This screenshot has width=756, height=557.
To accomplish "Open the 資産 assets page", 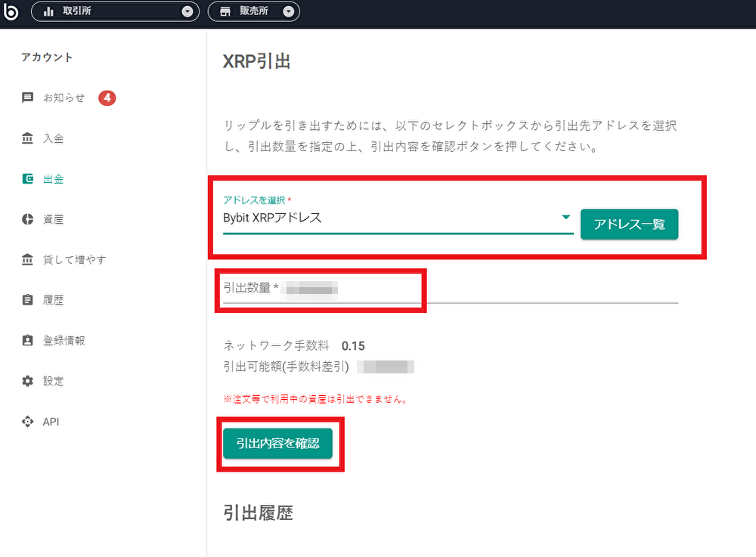I will click(x=53, y=219).
